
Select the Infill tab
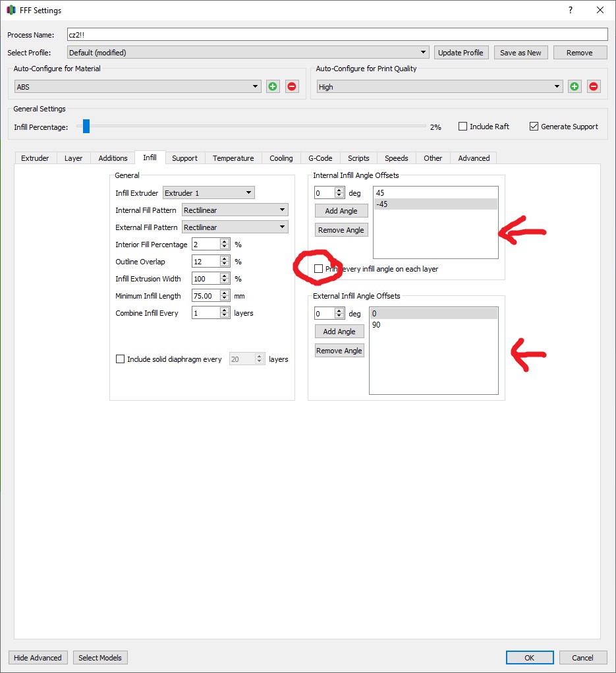click(x=150, y=158)
